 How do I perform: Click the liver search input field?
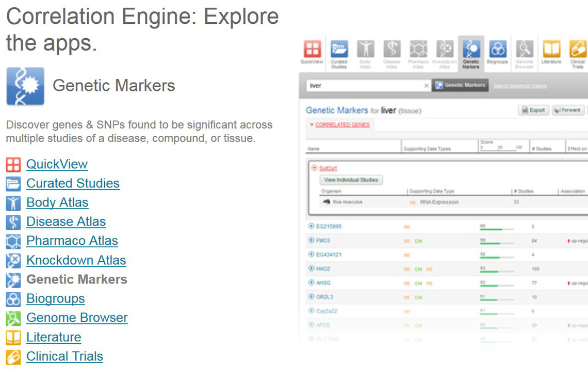pyautogui.click(x=365, y=86)
